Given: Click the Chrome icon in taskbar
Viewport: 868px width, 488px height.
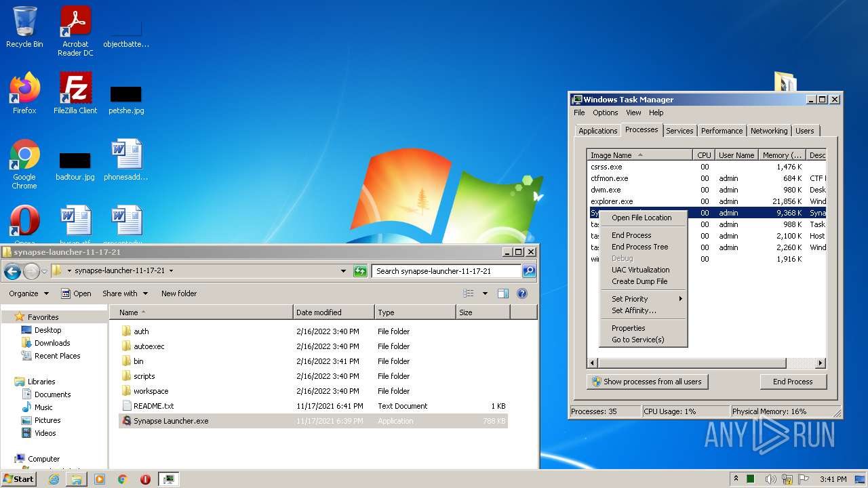Looking at the screenshot, I should coord(123,479).
